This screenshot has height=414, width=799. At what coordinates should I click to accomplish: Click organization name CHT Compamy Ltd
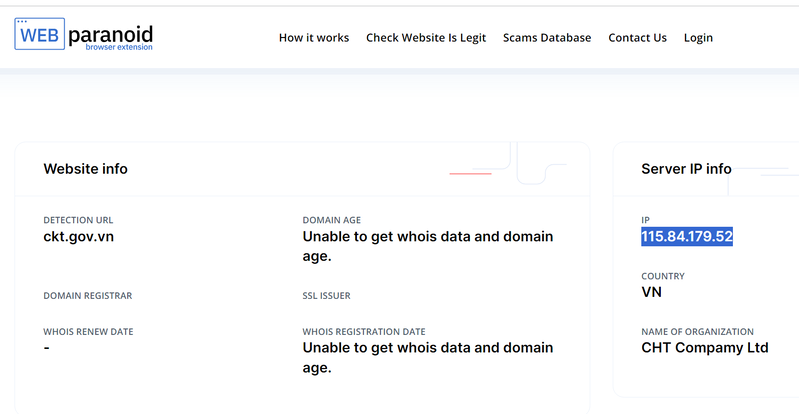704,348
